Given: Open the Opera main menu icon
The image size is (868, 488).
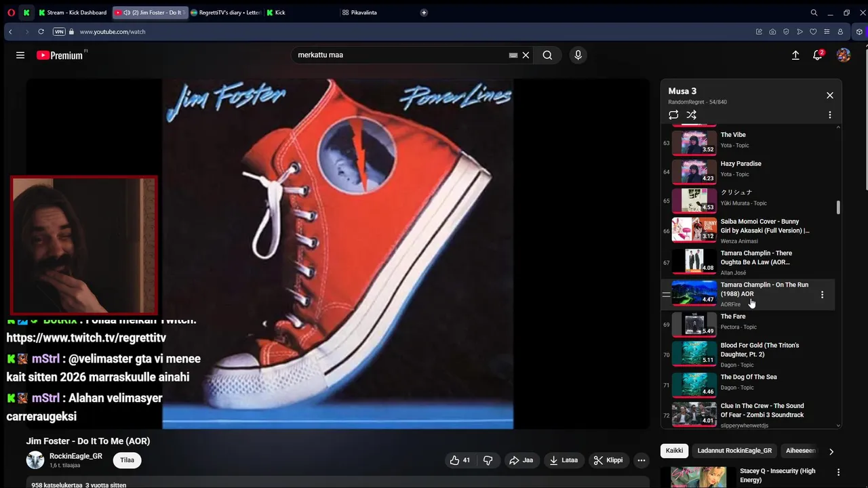Looking at the screenshot, I should [11, 12].
